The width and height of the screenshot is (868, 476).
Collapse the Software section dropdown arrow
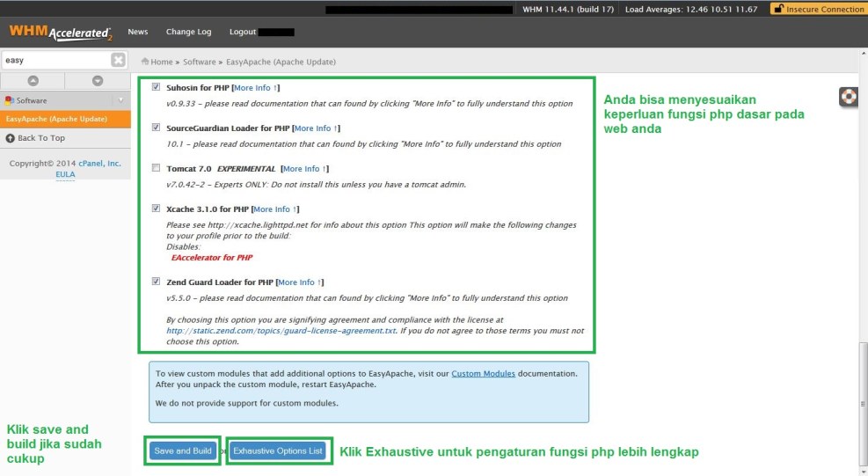pos(120,100)
